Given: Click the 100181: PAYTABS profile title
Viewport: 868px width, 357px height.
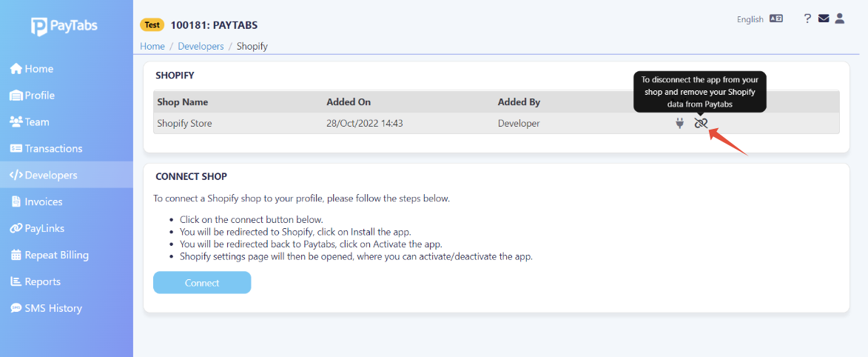Looking at the screenshot, I should coord(215,25).
